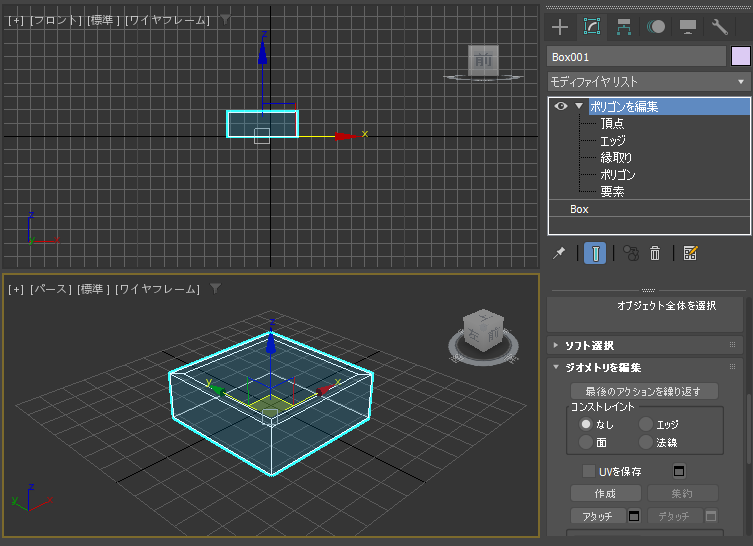Select ポリゴン sub-object level
This screenshot has height=546, width=753.
pyautogui.click(x=618, y=175)
